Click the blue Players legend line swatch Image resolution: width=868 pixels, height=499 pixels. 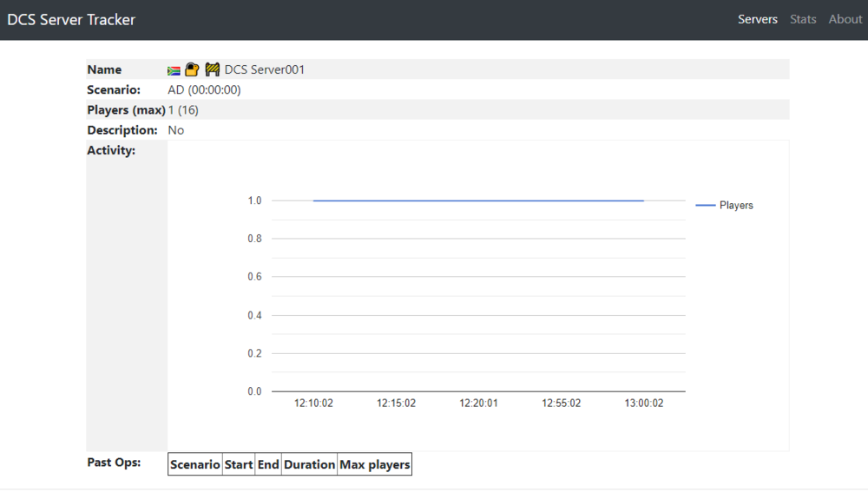pos(705,206)
